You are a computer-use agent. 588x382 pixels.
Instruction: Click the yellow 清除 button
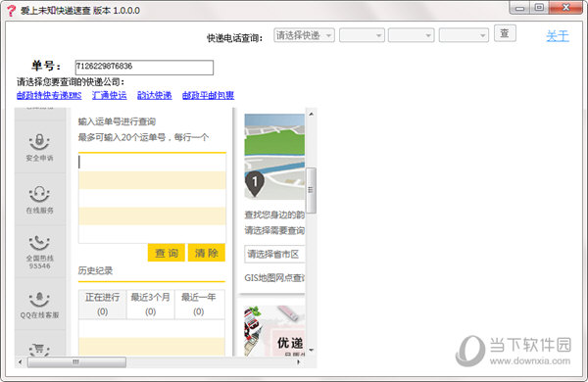(206, 253)
